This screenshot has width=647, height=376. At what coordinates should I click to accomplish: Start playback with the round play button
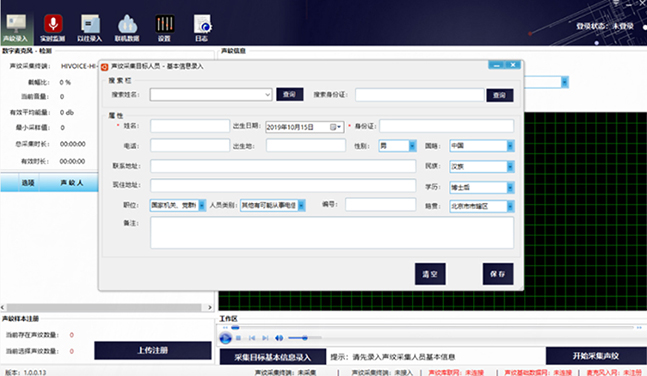(225, 338)
